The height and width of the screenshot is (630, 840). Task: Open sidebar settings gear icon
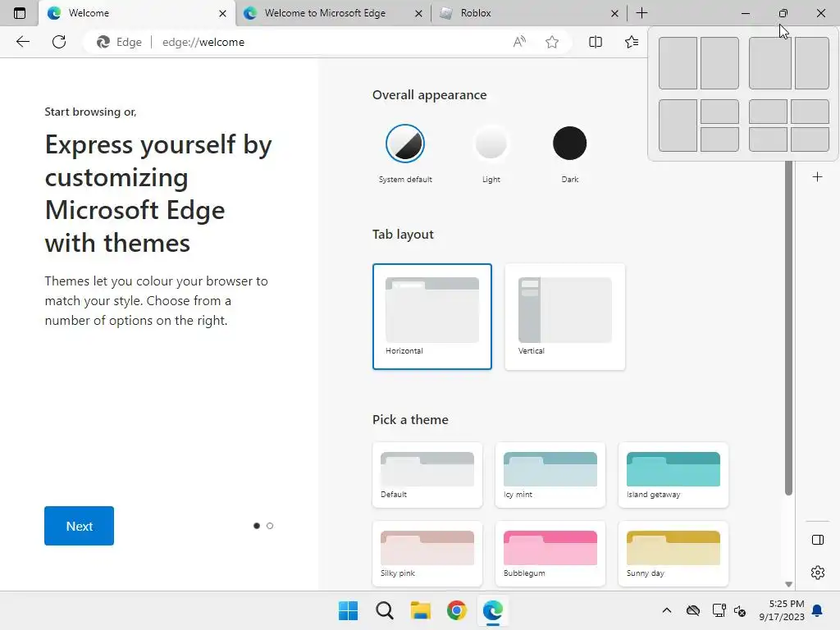818,572
